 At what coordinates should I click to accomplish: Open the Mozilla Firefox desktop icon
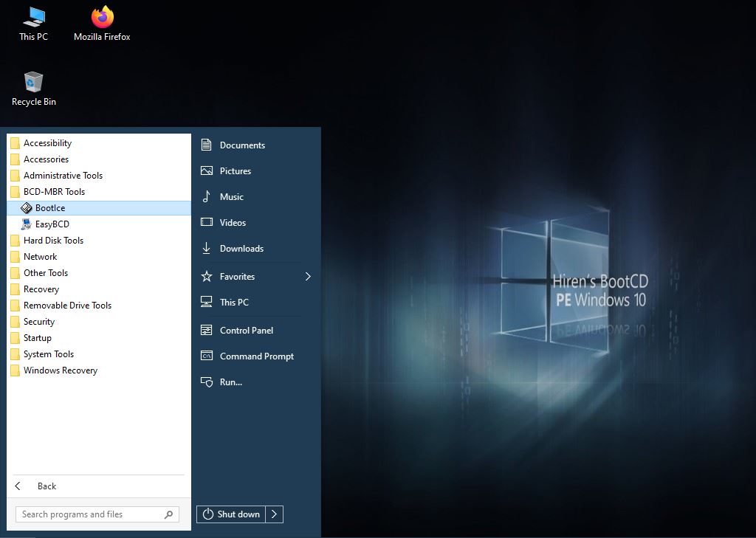[x=102, y=24]
